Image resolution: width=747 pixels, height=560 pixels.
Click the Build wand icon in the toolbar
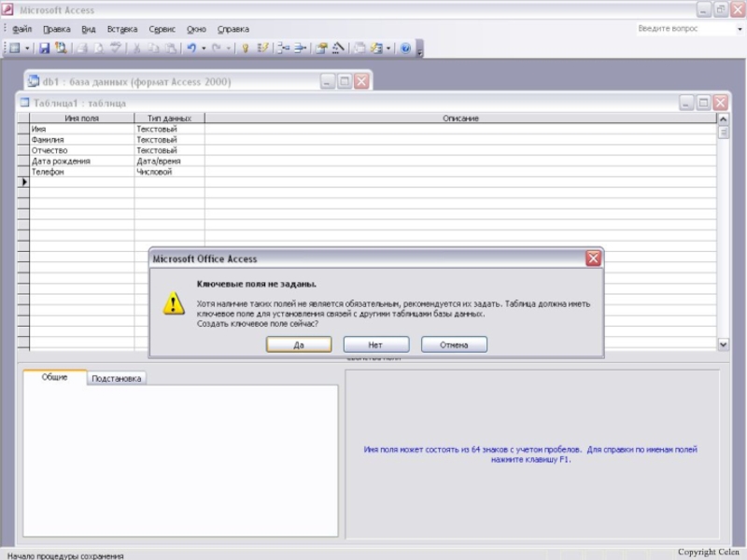pos(338,48)
